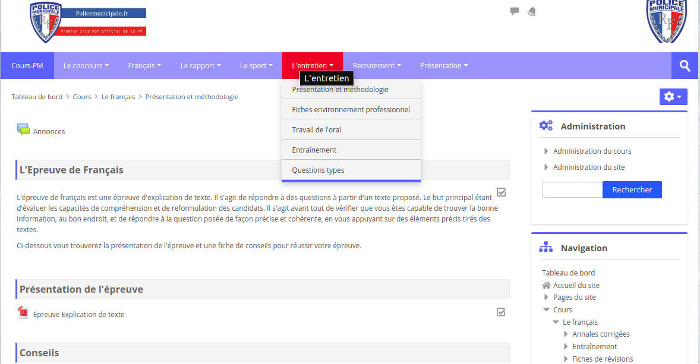This screenshot has width=700, height=364.
Task: Click the L'entretien navbar item
Action: click(312, 66)
